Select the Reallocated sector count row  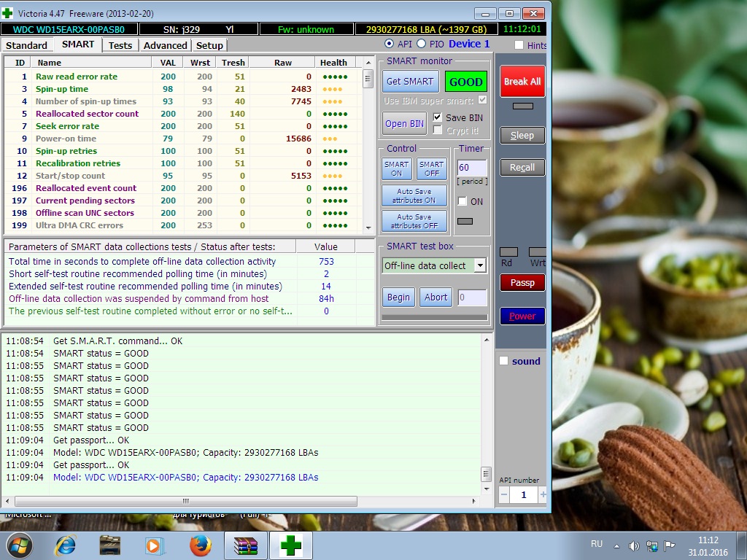point(183,113)
